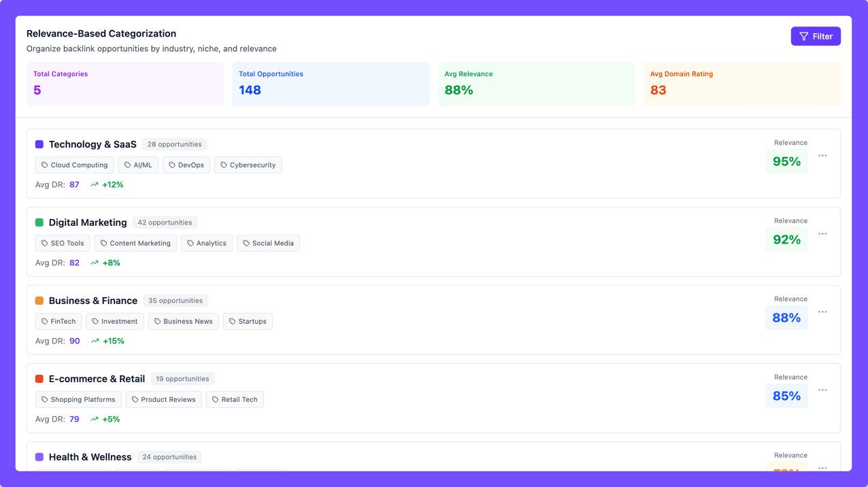Click the orange square beside Business & Finance
Viewport: 868px width, 487px height.
point(39,301)
